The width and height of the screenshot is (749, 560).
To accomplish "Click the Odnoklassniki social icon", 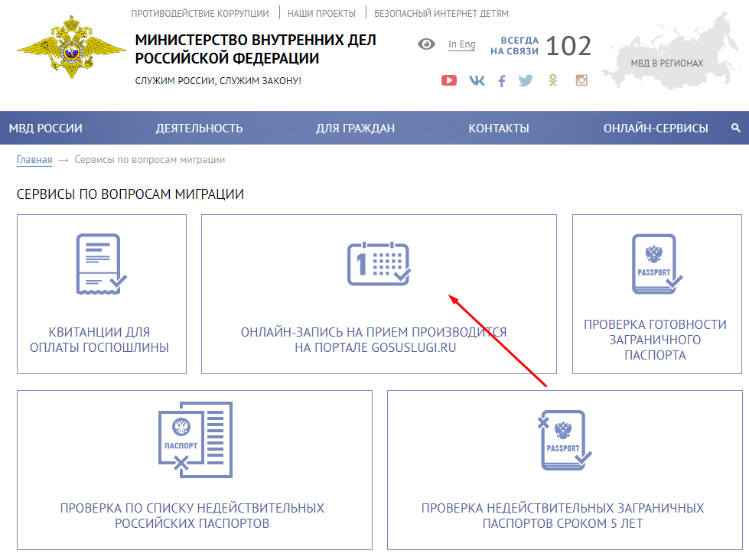I will click(553, 80).
